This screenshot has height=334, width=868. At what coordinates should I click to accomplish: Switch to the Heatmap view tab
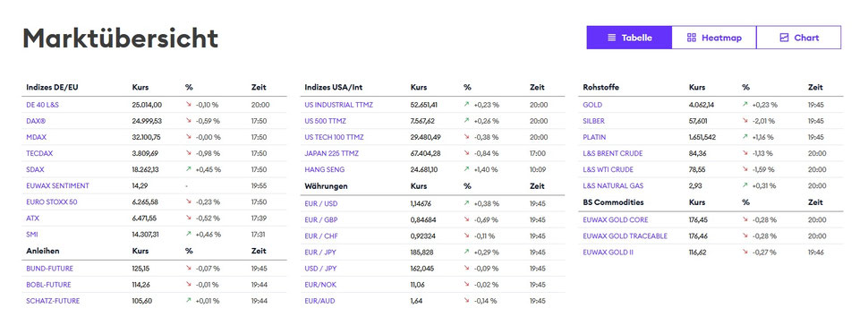point(714,38)
